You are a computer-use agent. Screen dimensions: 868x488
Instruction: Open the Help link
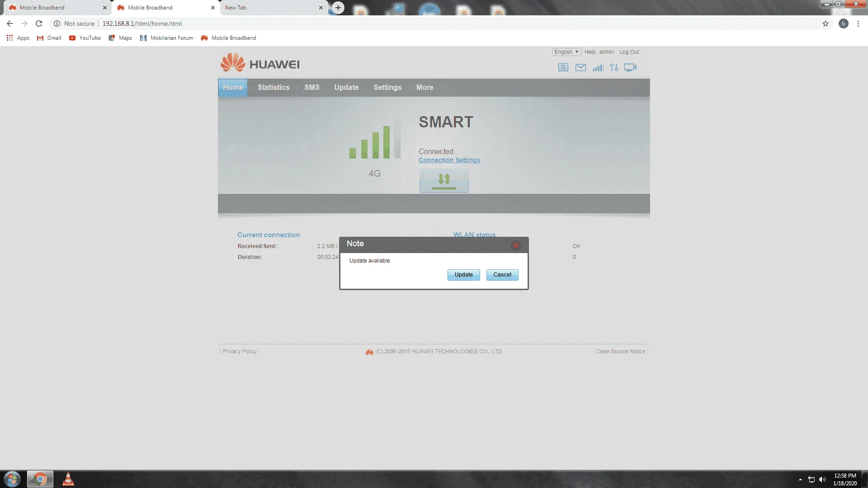pyautogui.click(x=590, y=52)
